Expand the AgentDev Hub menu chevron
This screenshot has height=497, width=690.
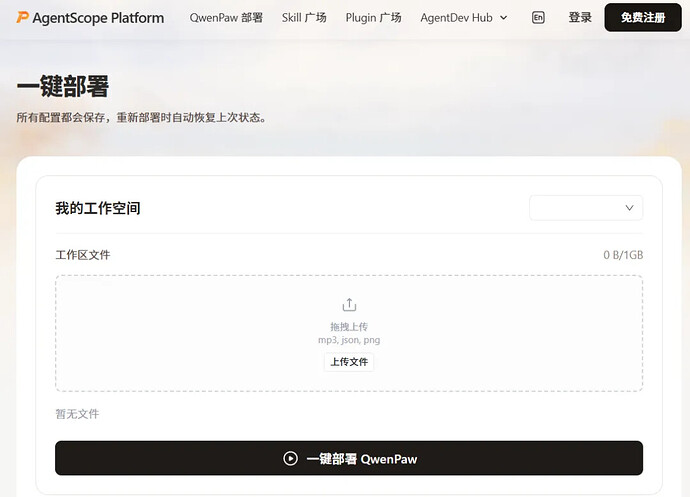click(504, 18)
